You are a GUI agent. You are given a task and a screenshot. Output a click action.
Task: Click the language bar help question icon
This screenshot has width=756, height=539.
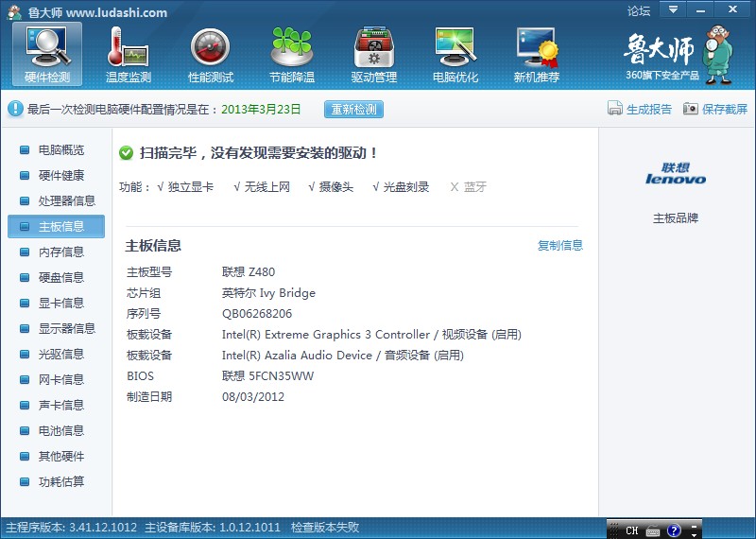[674, 530]
